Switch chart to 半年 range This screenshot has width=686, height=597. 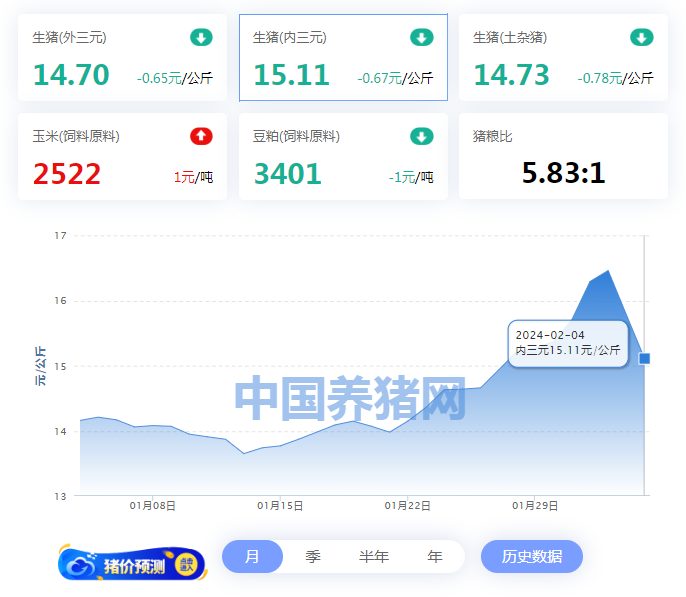coord(374,557)
